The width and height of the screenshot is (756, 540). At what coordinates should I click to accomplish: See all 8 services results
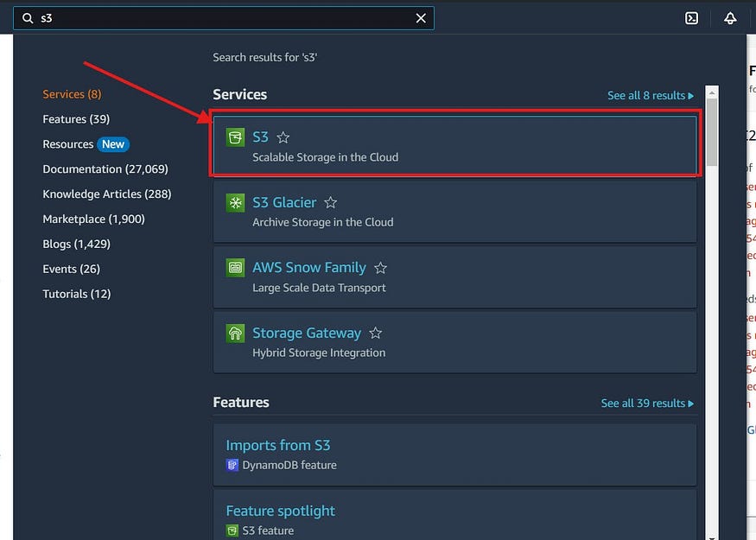point(651,95)
